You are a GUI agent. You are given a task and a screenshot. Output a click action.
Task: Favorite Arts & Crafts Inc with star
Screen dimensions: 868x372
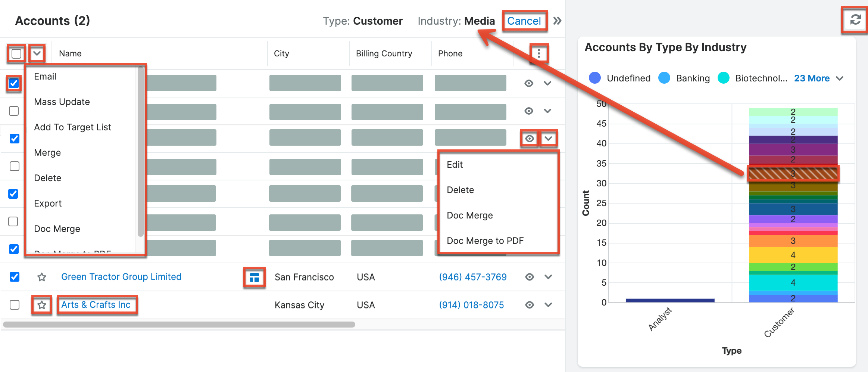pos(42,305)
